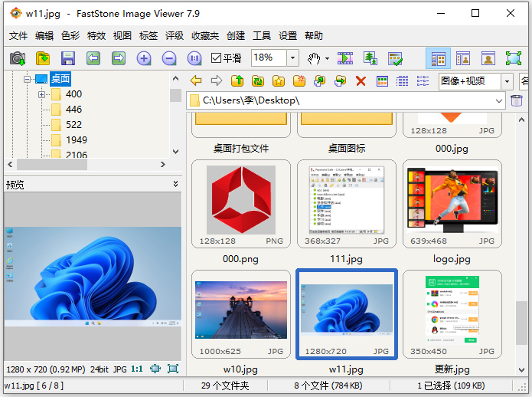
Task: Expand the path dropdown for C:\Users\李\Desktop\
Action: pyautogui.click(x=499, y=100)
